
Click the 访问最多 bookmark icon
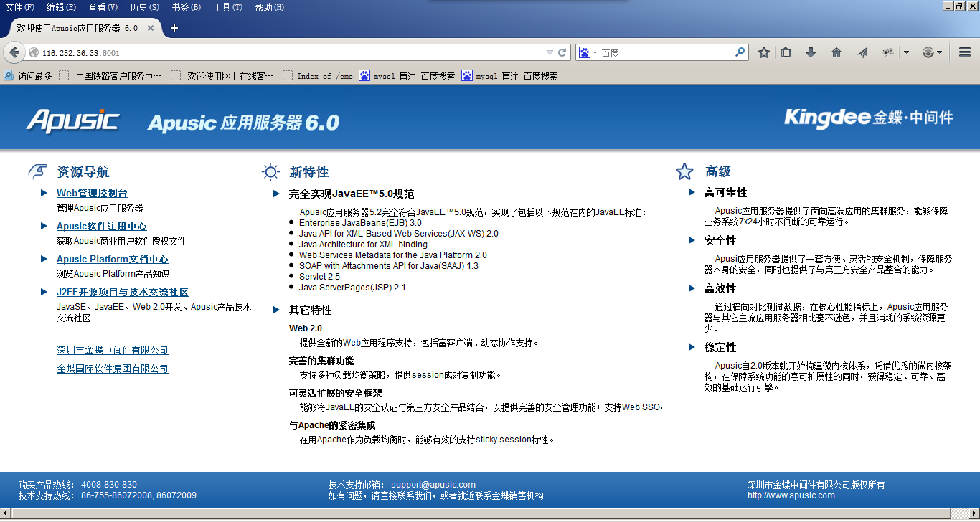tap(9, 75)
